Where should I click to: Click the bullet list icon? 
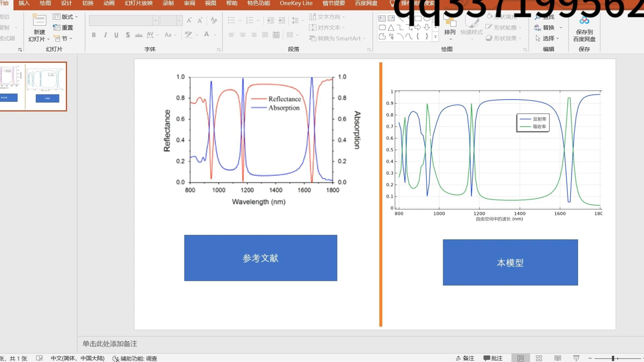click(x=231, y=20)
